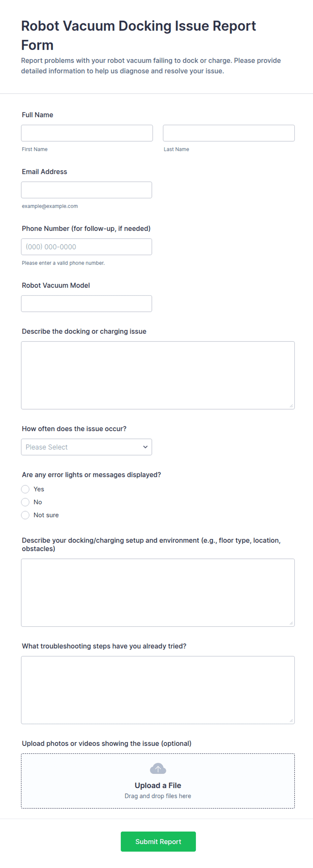Select the Yes radio button
This screenshot has width=313, height=868.
coord(25,489)
